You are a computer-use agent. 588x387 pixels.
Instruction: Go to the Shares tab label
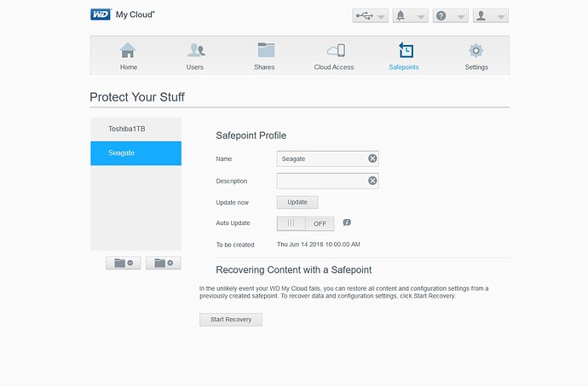pyautogui.click(x=264, y=67)
